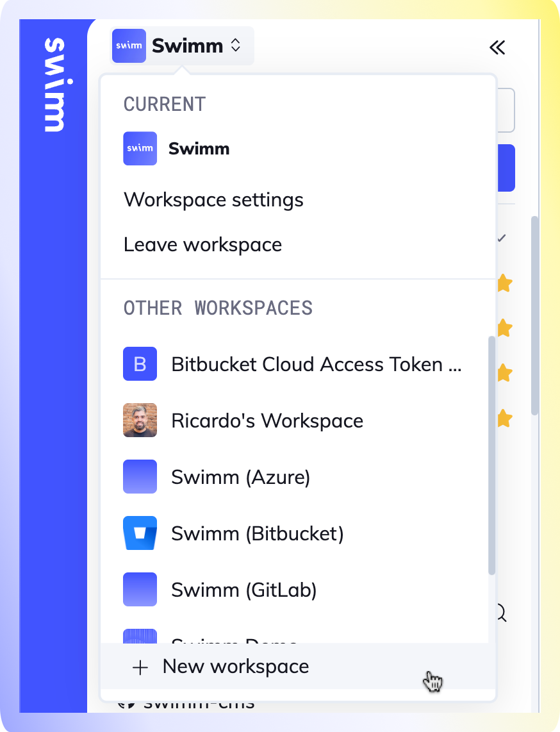Click the Swimm icon under Current
This screenshot has width=560, height=732.
(140, 149)
